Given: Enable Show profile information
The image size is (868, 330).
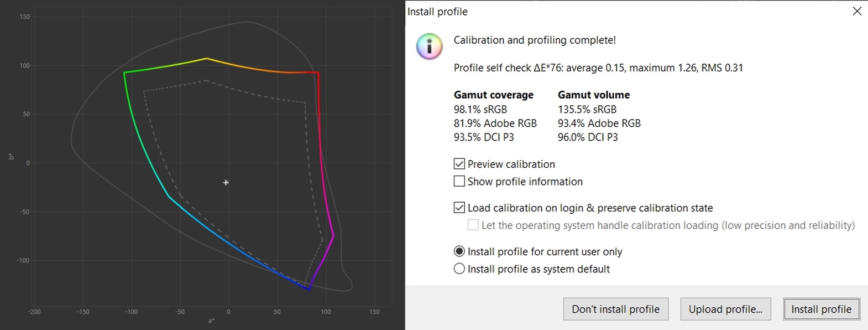Looking at the screenshot, I should pyautogui.click(x=459, y=181).
